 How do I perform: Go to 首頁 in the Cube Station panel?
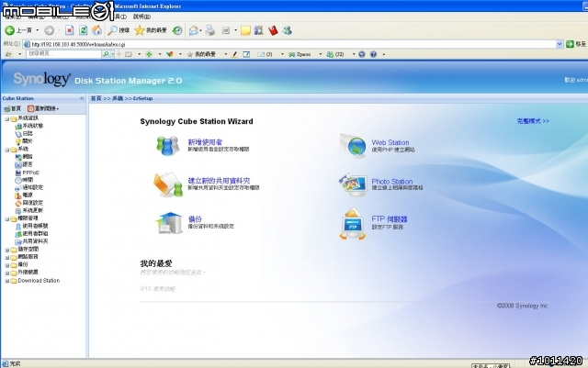coord(12,108)
